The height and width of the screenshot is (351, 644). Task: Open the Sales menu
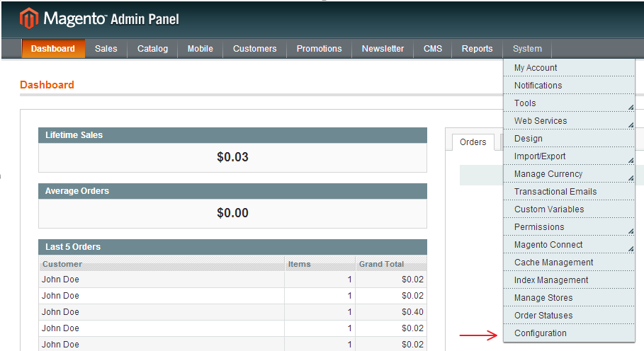[x=106, y=48]
